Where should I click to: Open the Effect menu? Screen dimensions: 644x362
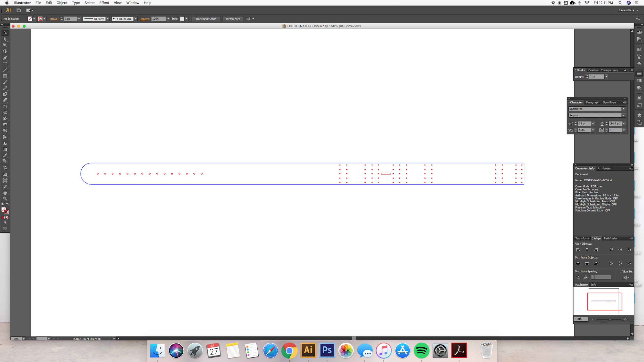coord(104,3)
